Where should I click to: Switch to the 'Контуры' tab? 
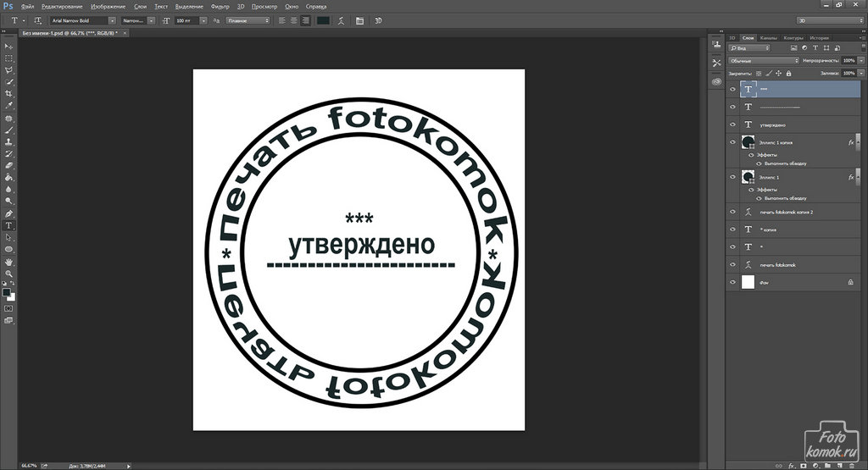tap(793, 37)
